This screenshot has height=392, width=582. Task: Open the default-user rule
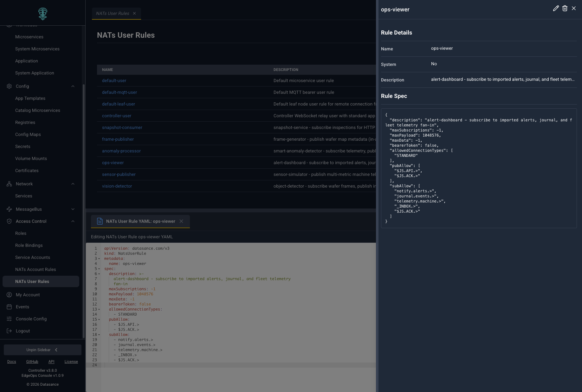coord(114,80)
